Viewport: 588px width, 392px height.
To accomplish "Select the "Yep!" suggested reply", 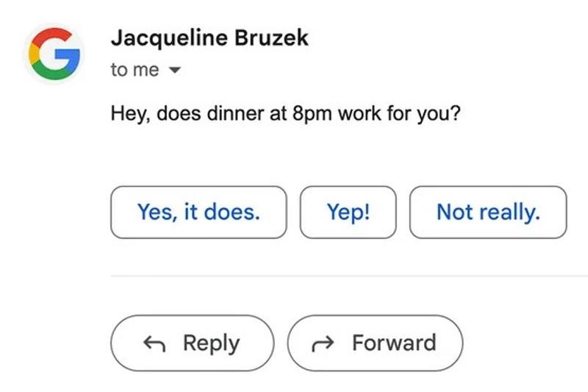I will pos(348,213).
